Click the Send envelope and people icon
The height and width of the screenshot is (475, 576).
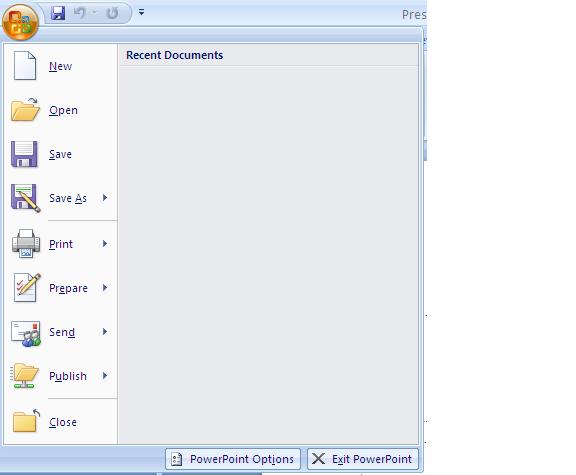(x=26, y=334)
